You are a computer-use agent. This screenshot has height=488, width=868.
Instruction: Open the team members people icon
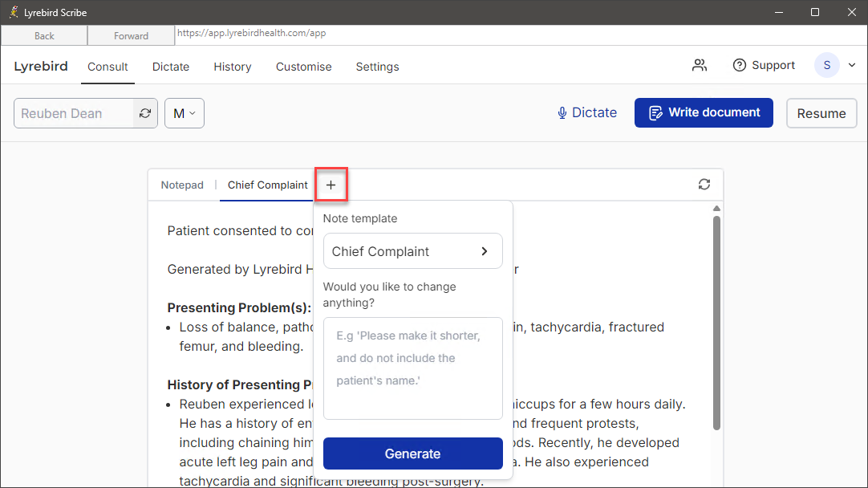click(x=700, y=65)
